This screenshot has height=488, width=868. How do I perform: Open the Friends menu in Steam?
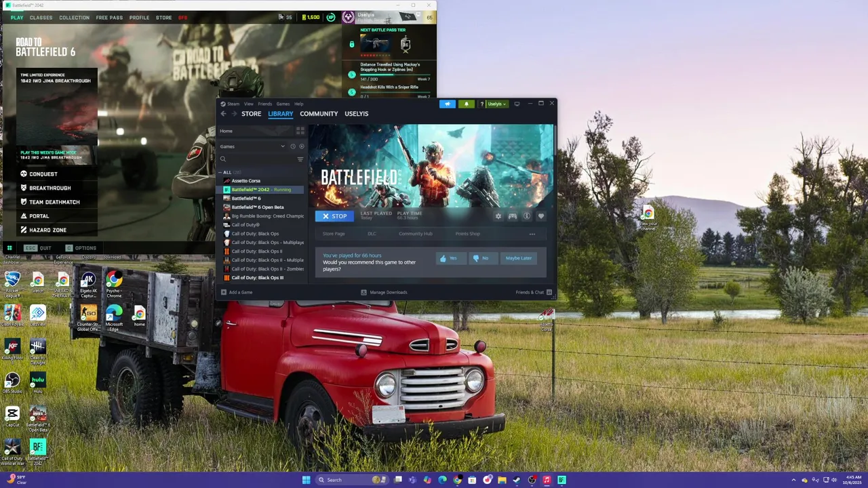[x=264, y=104]
